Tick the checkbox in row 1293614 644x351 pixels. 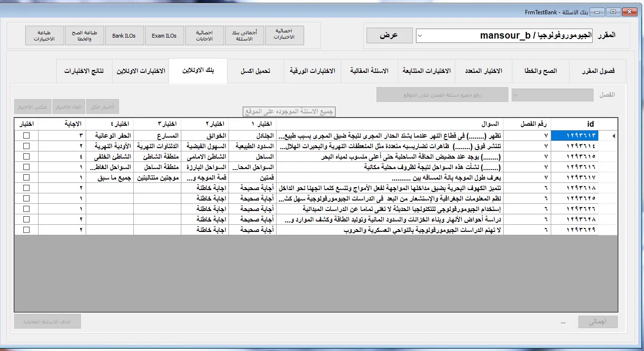point(26,146)
